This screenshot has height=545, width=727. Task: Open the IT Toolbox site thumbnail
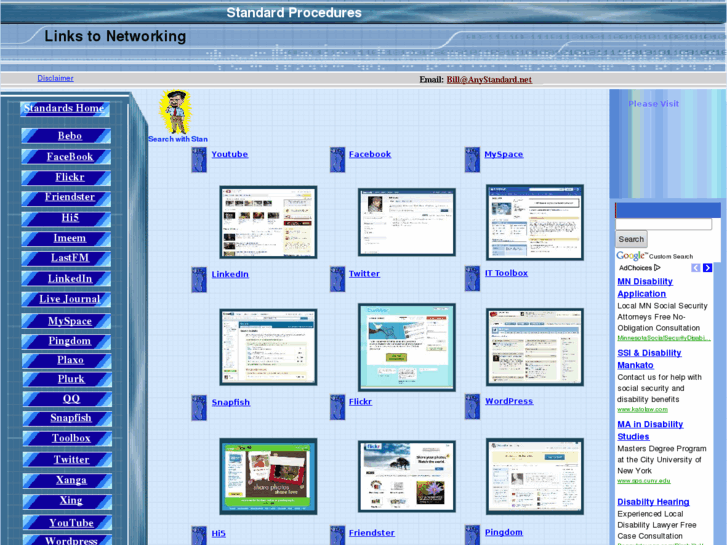pyautogui.click(x=535, y=347)
